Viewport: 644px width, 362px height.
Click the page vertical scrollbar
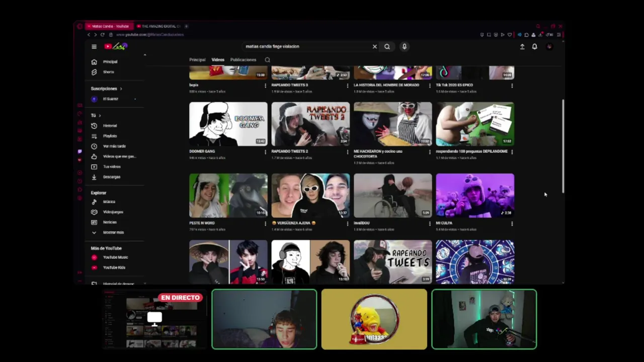click(x=563, y=146)
